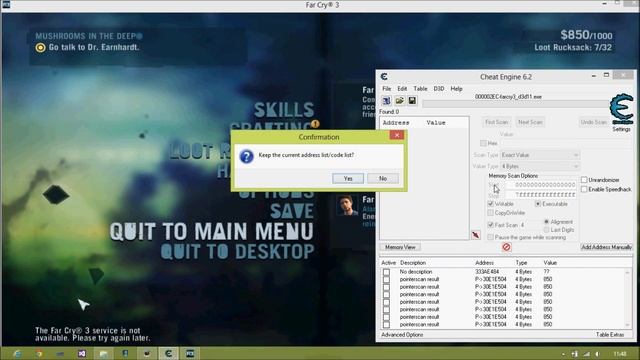640x360 pixels.
Task: Select the Last Digits radio button
Action: click(546, 230)
